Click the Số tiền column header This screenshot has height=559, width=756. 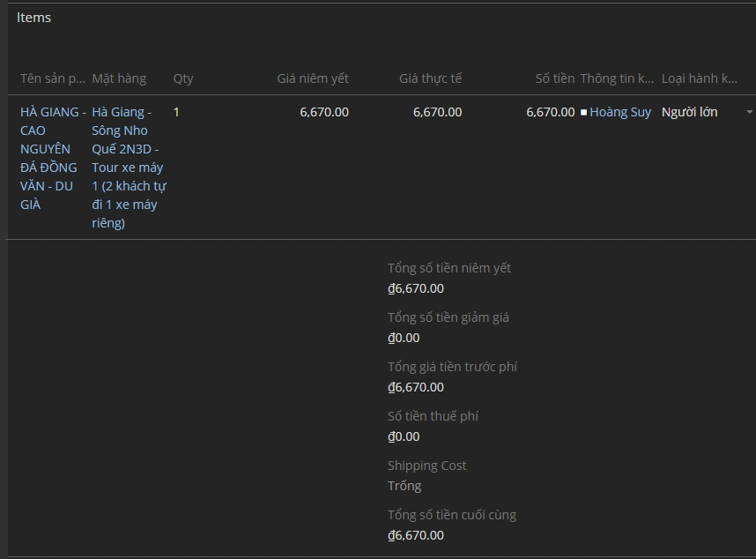[555, 78]
